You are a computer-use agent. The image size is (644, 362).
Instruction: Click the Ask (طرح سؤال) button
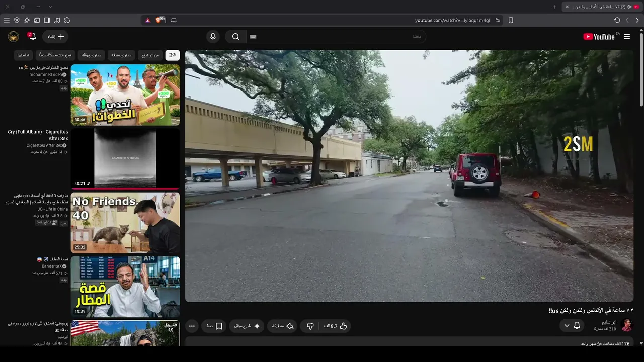[247, 326]
